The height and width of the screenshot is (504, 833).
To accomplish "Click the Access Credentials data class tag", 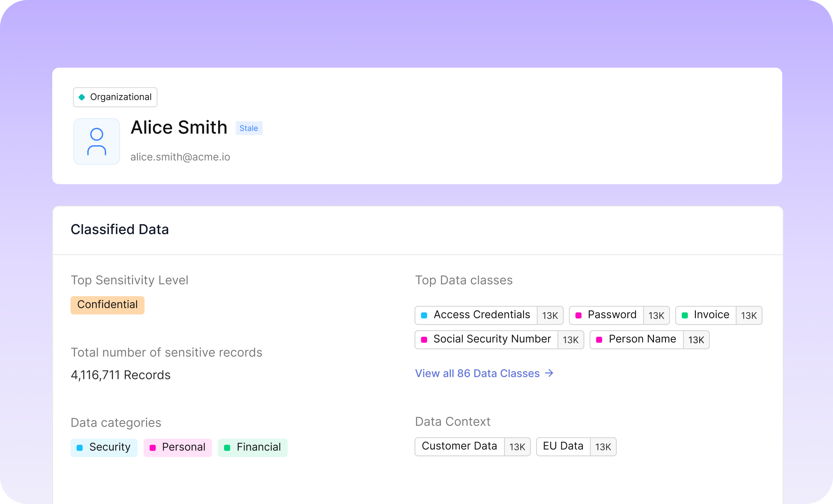I will click(x=481, y=315).
